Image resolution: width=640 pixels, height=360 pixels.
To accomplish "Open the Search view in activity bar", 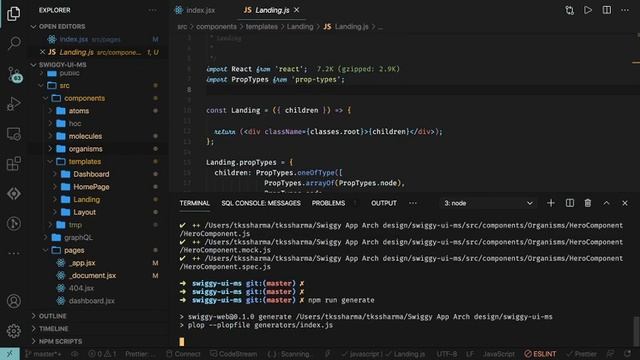I will point(14,43).
